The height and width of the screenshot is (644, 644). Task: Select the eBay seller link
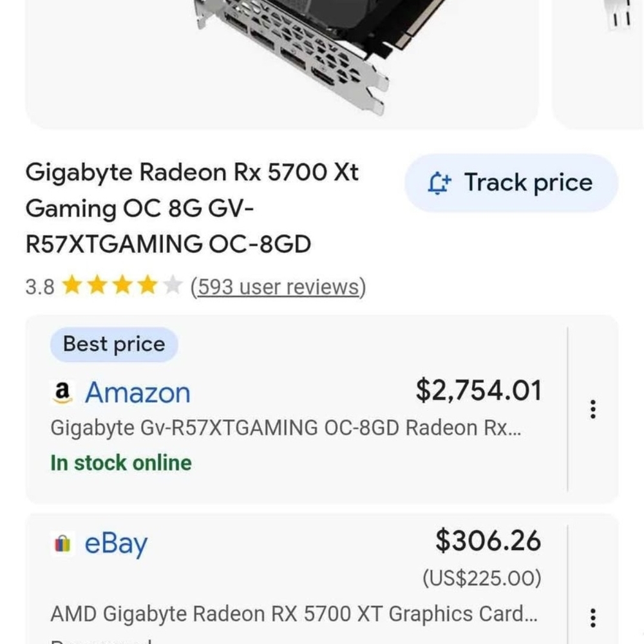pyautogui.click(x=115, y=544)
